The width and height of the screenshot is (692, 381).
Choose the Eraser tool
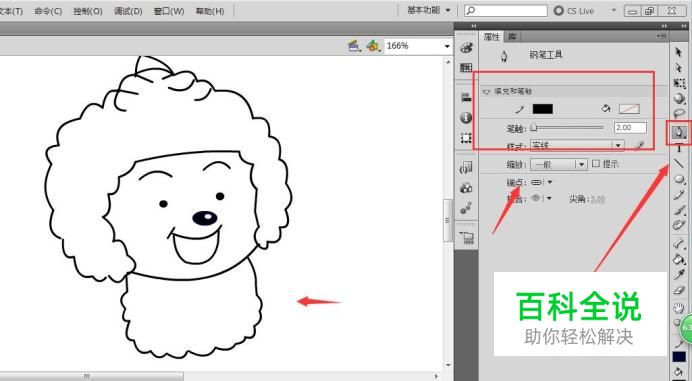(679, 290)
